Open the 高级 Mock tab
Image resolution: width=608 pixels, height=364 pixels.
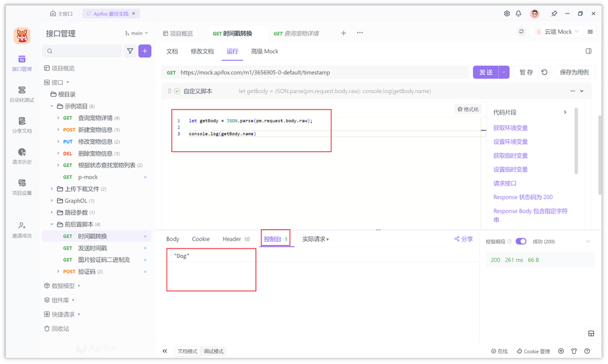coord(264,51)
